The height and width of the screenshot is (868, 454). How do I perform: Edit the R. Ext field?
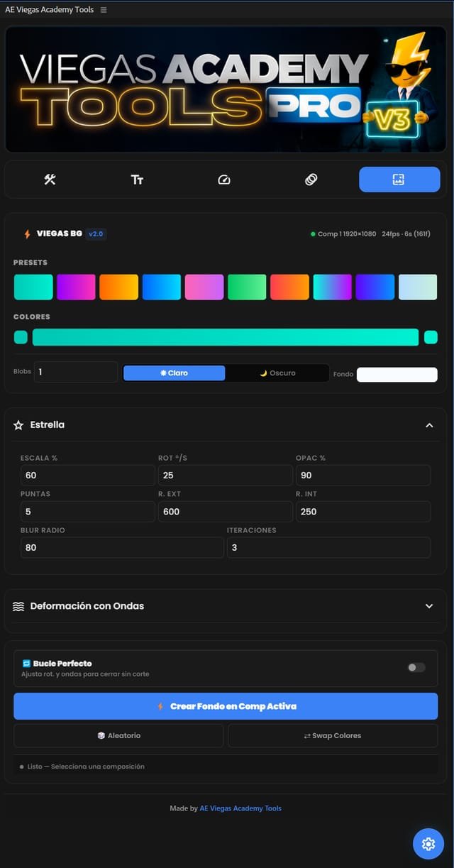(x=226, y=512)
